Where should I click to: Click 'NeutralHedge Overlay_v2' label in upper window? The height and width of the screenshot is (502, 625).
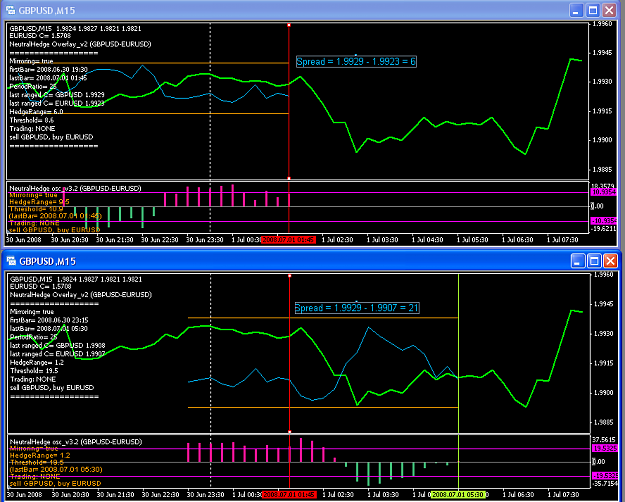click(80, 44)
